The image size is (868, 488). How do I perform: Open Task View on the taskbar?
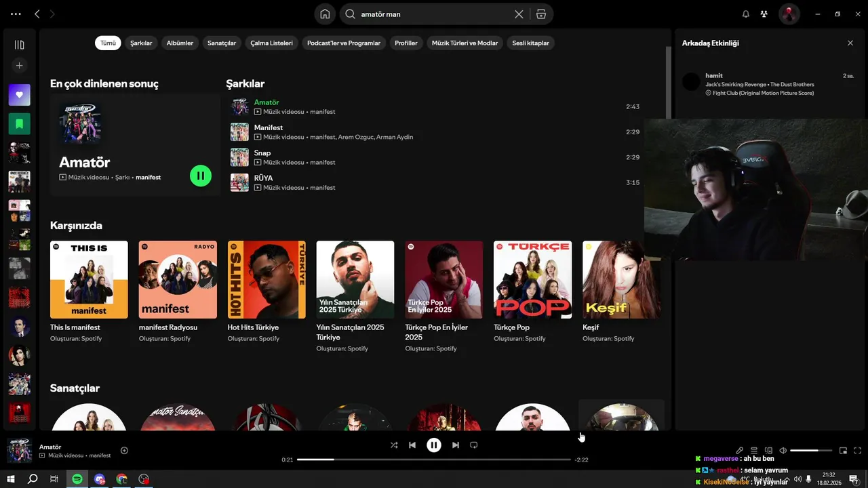[x=54, y=479]
